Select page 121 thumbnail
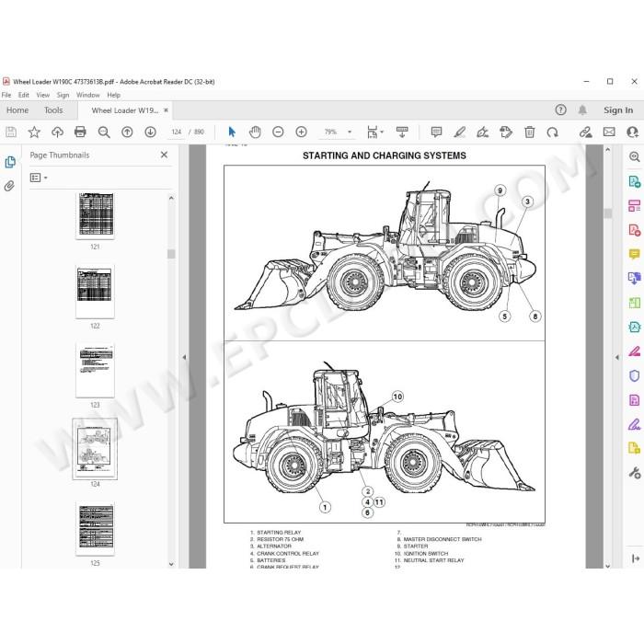Screen dimensions: 644x644 pos(95,214)
